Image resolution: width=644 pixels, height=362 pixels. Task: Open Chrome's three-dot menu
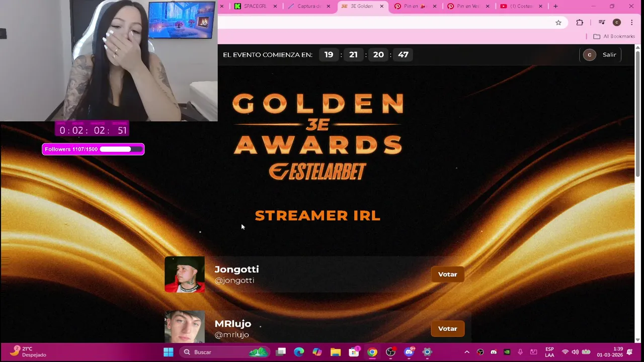click(632, 23)
